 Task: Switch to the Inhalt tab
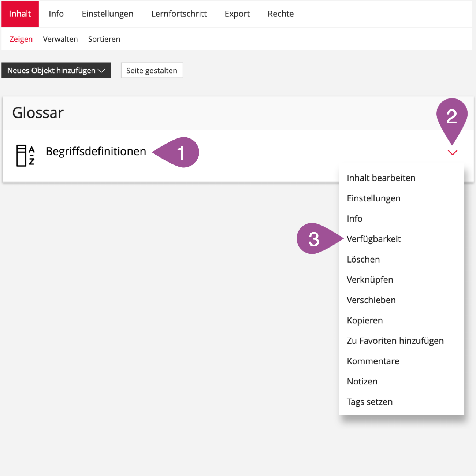click(x=20, y=14)
